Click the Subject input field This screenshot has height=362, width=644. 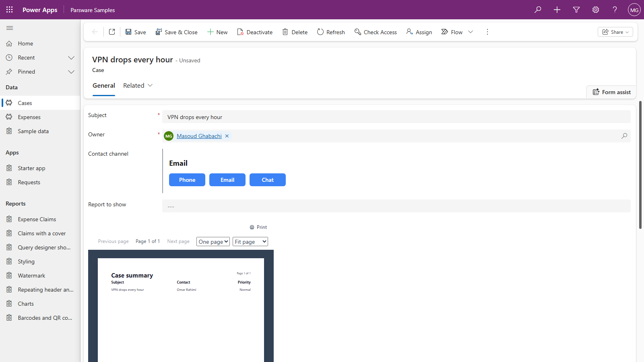pos(396,117)
